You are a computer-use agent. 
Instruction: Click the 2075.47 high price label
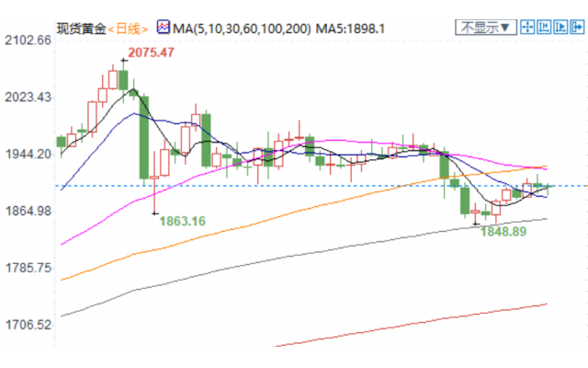pyautogui.click(x=151, y=52)
